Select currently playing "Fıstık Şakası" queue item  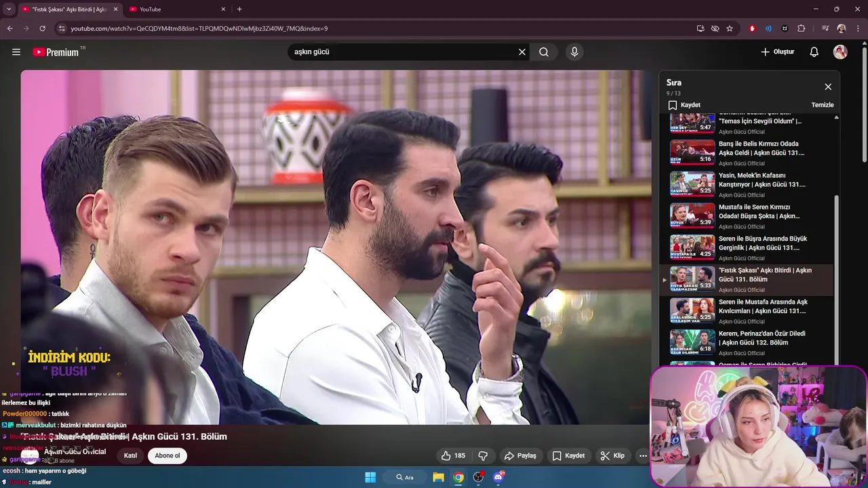point(747,280)
